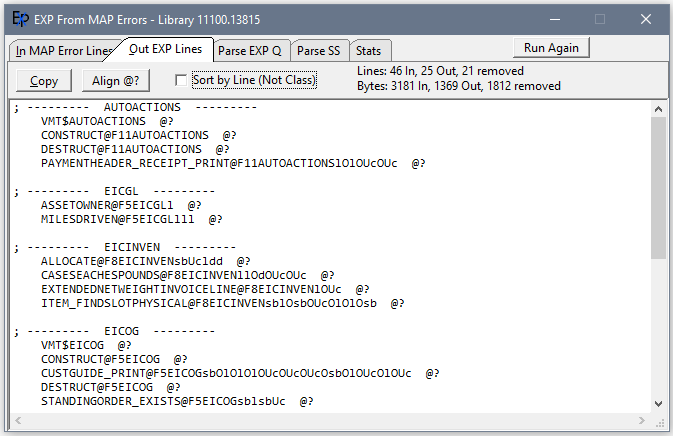This screenshot has height=436, width=673.
Task: Switch to the In MAP Error Lines tab
Action: 64,51
